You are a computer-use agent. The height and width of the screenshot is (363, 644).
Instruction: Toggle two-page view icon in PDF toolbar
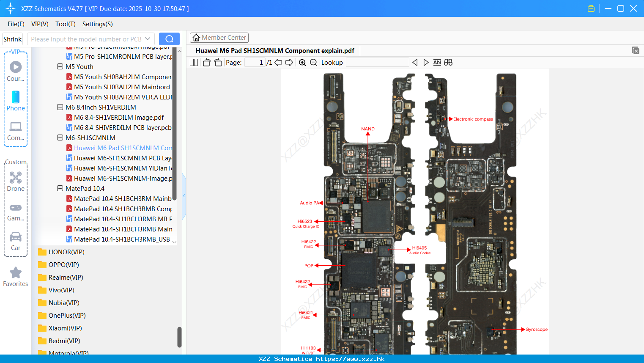pyautogui.click(x=194, y=63)
